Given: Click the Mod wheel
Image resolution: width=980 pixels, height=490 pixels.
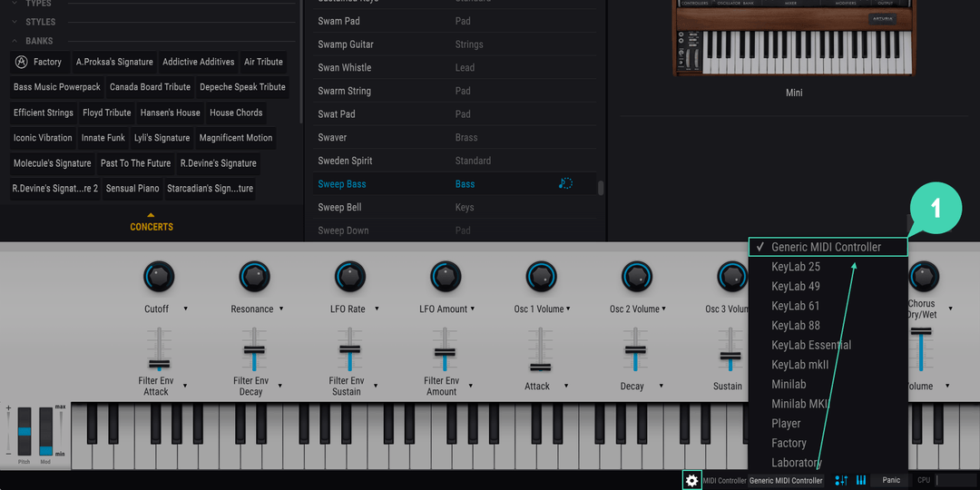Looking at the screenshot, I should coord(45,431).
